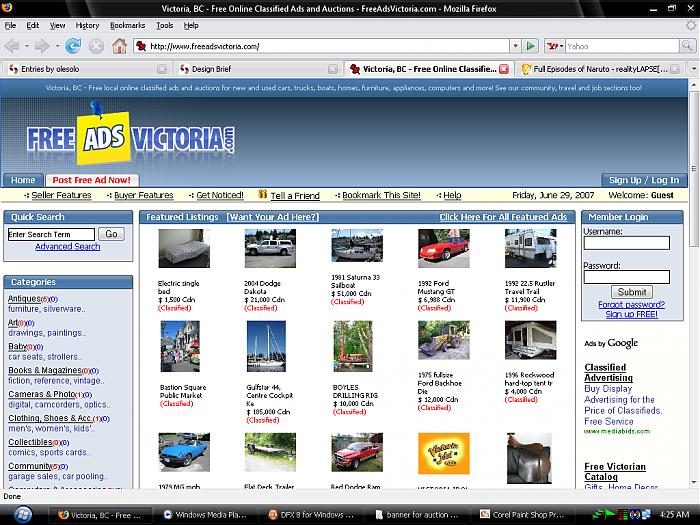Screen dimensions: 700x525
Task: Open the Cameras & Photo category
Action: point(41,394)
